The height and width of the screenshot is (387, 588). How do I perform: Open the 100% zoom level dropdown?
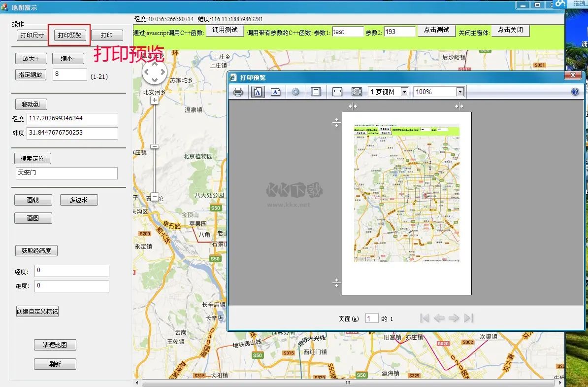pos(459,92)
